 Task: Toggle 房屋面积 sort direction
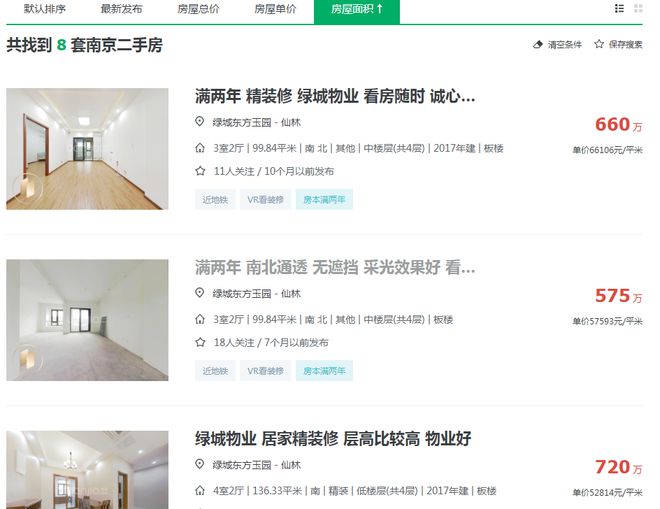(357, 11)
